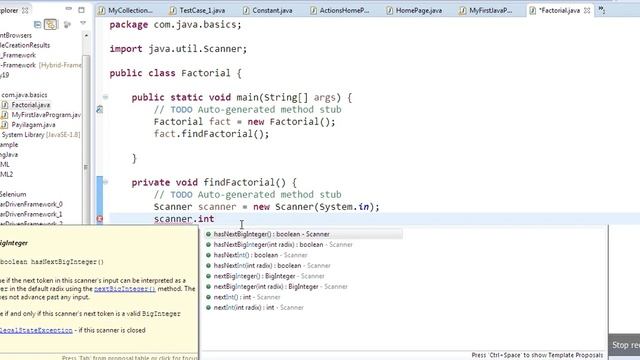
Task: Open the nextBigInteger() link in Javadoc popup
Action: tap(124, 289)
